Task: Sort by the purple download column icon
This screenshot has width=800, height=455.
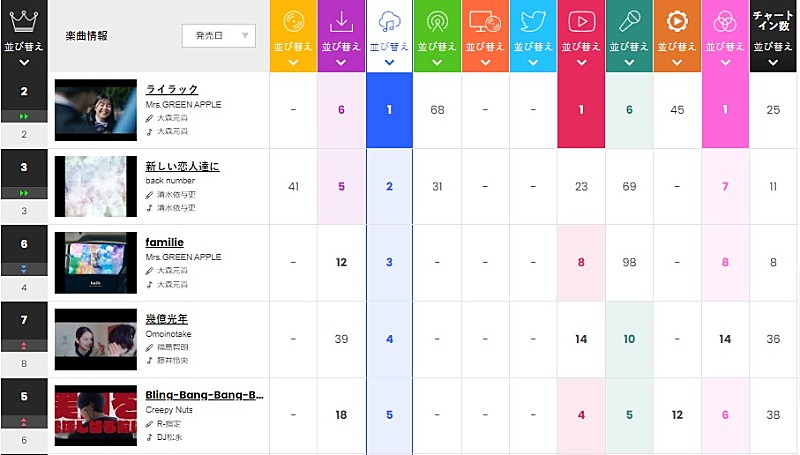Action: [x=341, y=22]
